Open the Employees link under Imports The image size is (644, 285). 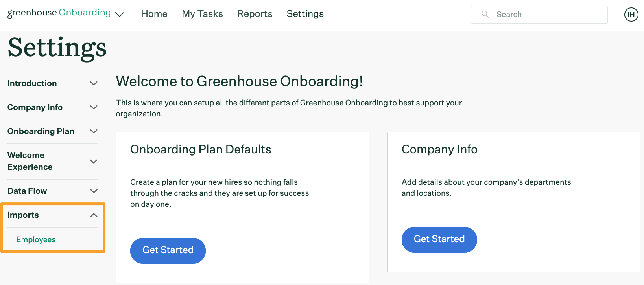pos(36,239)
